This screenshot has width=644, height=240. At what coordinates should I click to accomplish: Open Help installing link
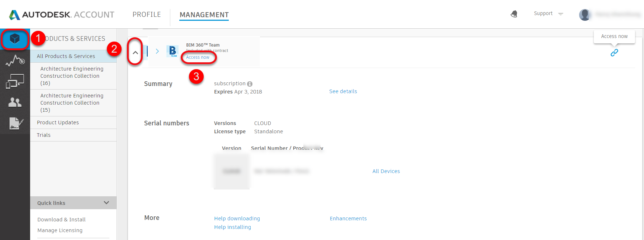[x=233, y=227]
